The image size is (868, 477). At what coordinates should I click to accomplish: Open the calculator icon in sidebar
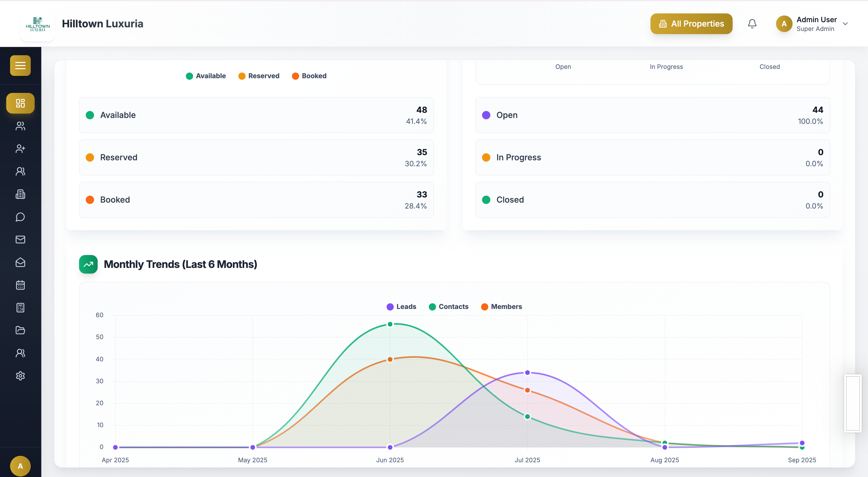tap(20, 307)
